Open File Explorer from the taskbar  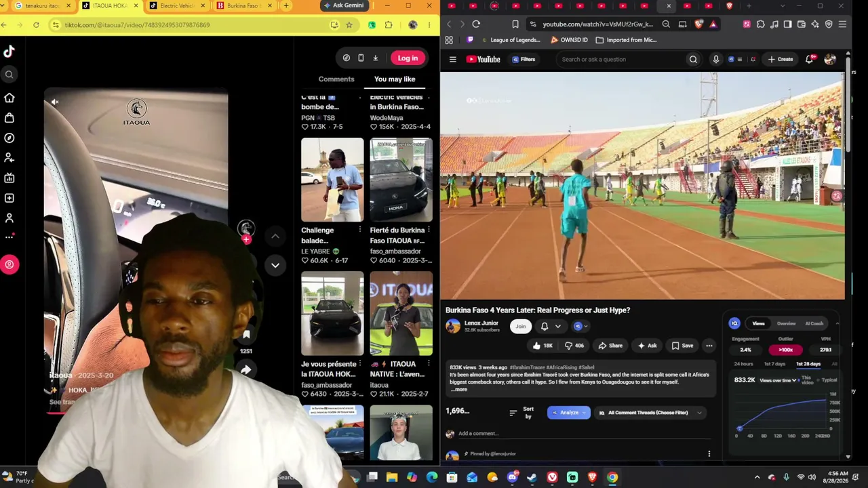pos(392,478)
